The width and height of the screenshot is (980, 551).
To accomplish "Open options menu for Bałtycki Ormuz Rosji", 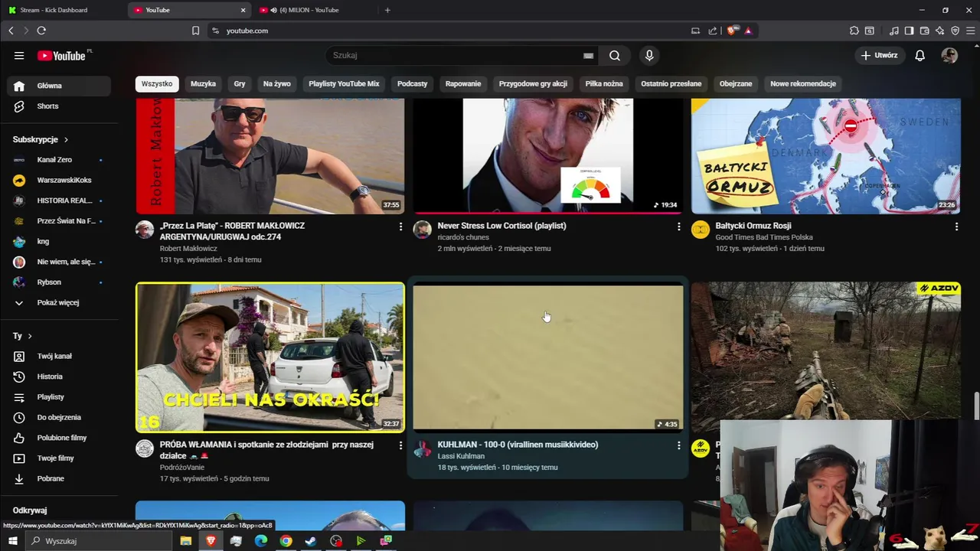I will tap(956, 227).
